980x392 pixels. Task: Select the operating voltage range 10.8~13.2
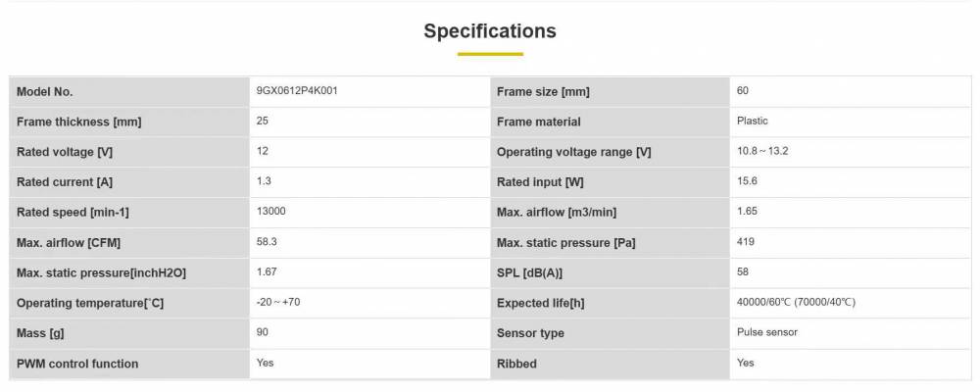pyautogui.click(x=762, y=152)
